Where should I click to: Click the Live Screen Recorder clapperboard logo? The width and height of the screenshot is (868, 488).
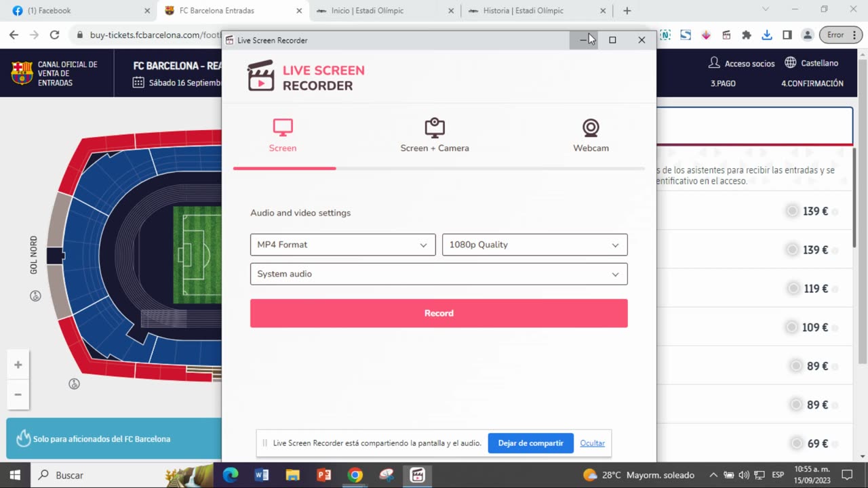pos(261,76)
